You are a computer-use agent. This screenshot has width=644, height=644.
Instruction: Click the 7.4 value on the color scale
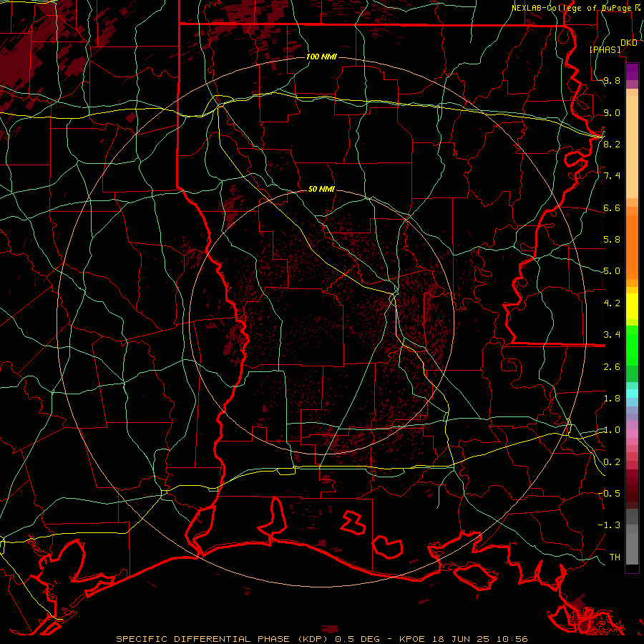click(x=612, y=176)
